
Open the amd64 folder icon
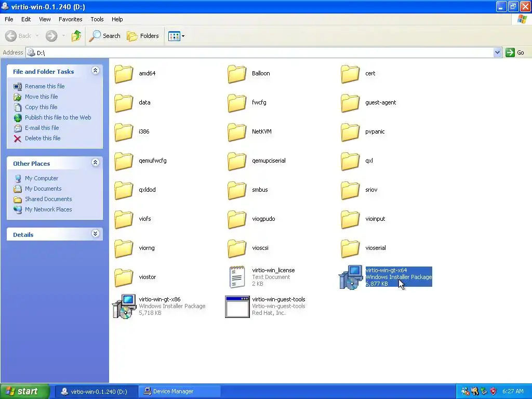(x=124, y=74)
